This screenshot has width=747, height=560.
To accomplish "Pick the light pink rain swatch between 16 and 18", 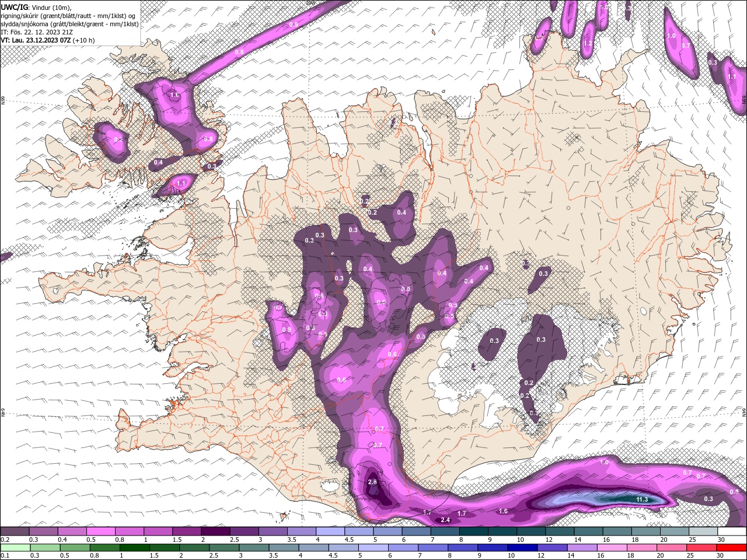I will click(612, 548).
